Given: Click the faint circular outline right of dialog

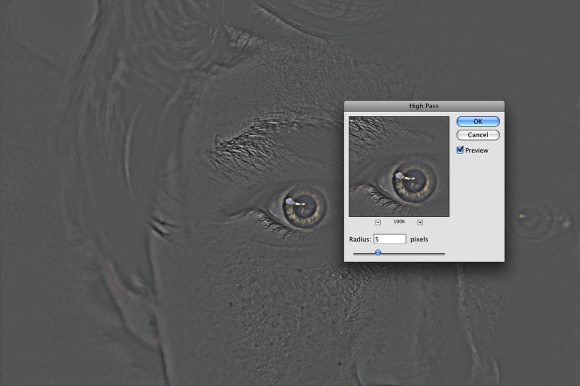Looking at the screenshot, I should click(533, 219).
